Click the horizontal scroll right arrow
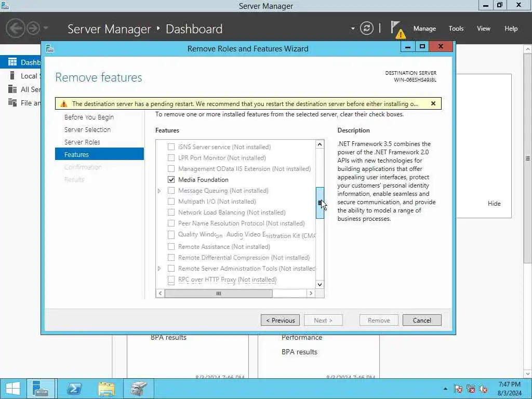The width and height of the screenshot is (532, 399). point(311,293)
